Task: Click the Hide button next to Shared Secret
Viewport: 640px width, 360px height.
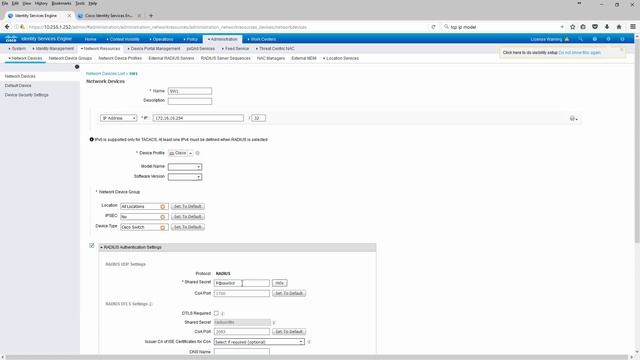Action: click(280, 283)
